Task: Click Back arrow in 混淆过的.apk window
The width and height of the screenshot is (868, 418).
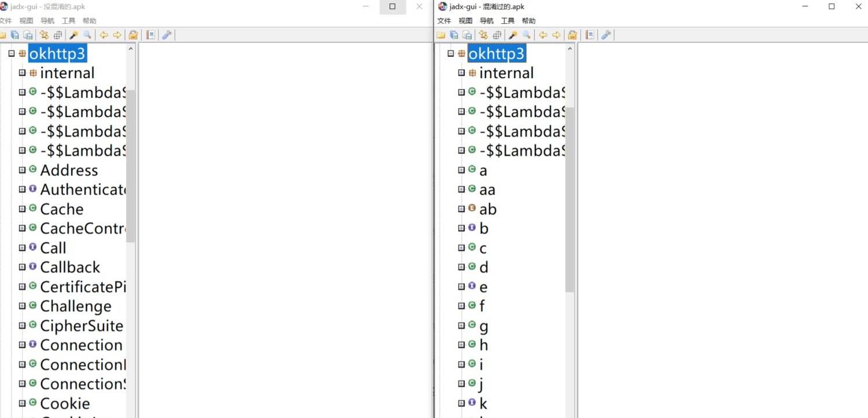Action: (543, 35)
